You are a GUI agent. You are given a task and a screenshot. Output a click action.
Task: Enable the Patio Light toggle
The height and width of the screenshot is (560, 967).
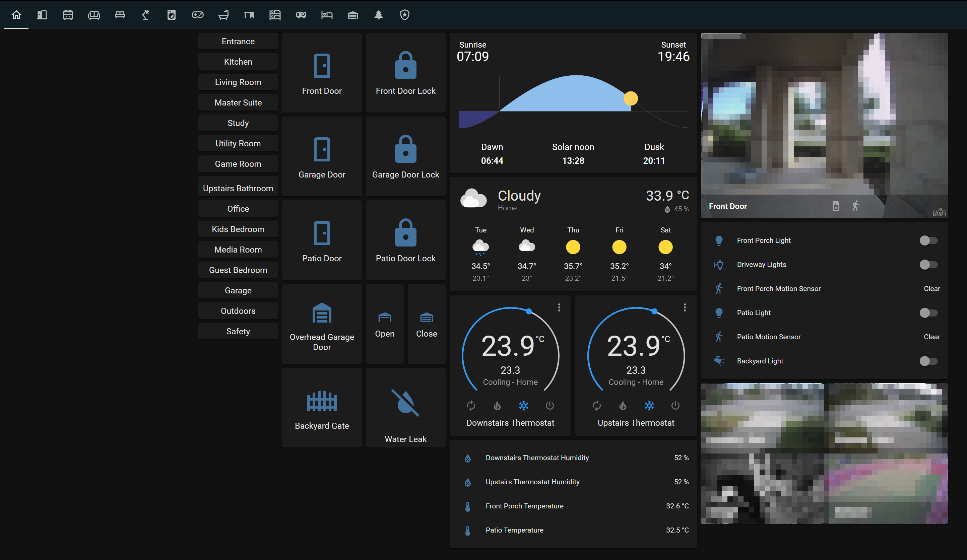928,312
